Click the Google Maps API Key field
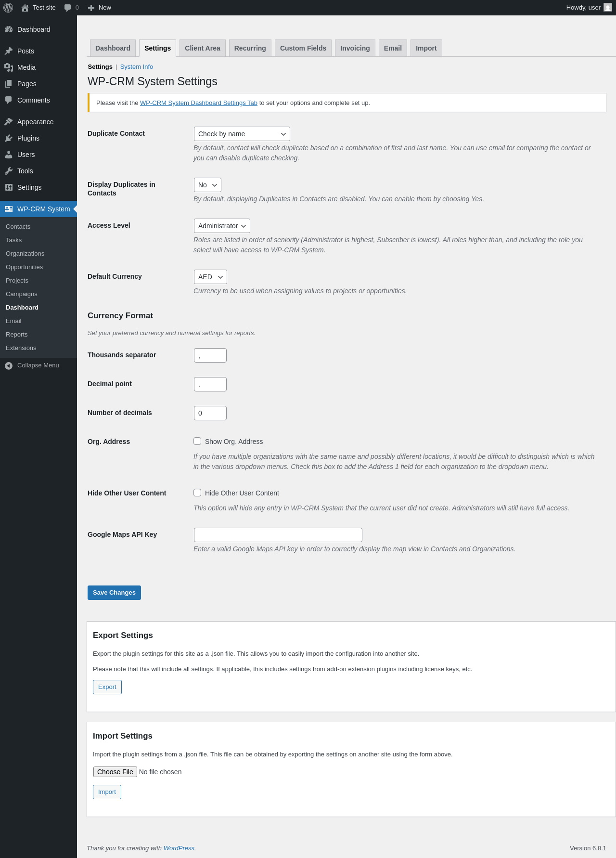 click(x=278, y=535)
